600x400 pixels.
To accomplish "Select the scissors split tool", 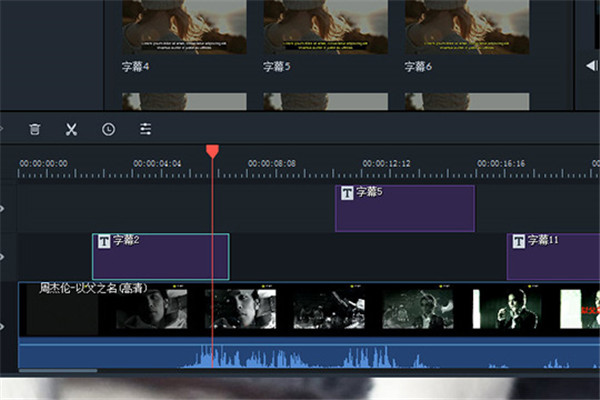I will point(71,129).
